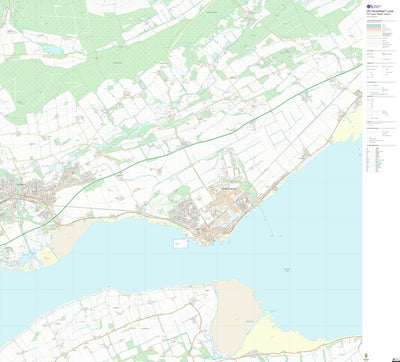This screenshot has width=400, height=362.
Task: Click the small emblem icon below the map's lower right edge
Action: [366, 355]
